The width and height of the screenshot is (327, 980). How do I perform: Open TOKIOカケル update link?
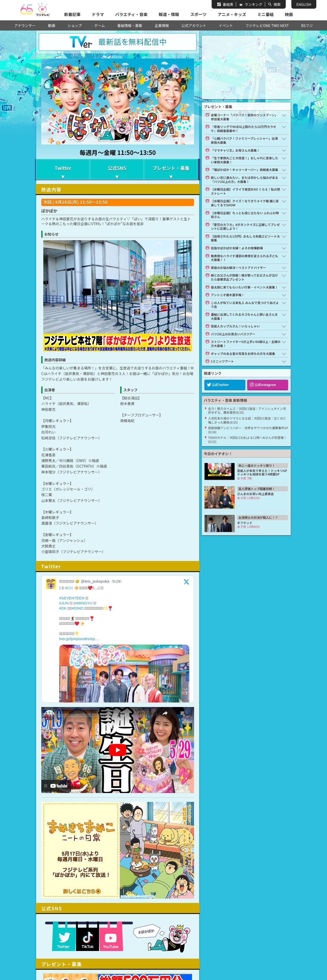click(247, 439)
